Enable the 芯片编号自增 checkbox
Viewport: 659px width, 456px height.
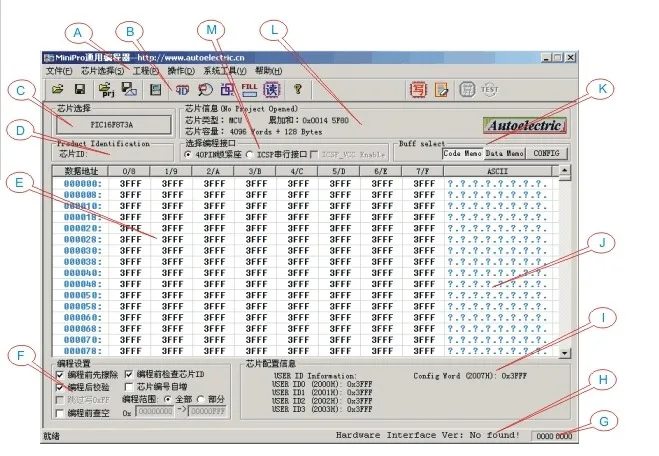pyautogui.click(x=129, y=387)
